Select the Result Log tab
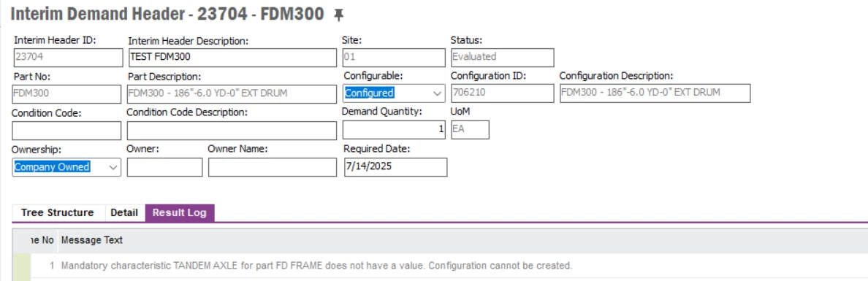The width and height of the screenshot is (868, 281). 180,213
